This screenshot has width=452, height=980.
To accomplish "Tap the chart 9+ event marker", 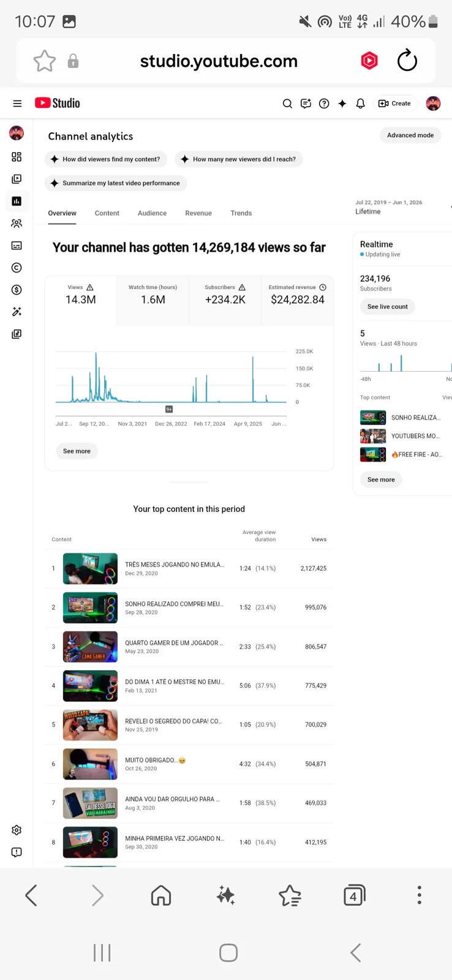I will [169, 409].
